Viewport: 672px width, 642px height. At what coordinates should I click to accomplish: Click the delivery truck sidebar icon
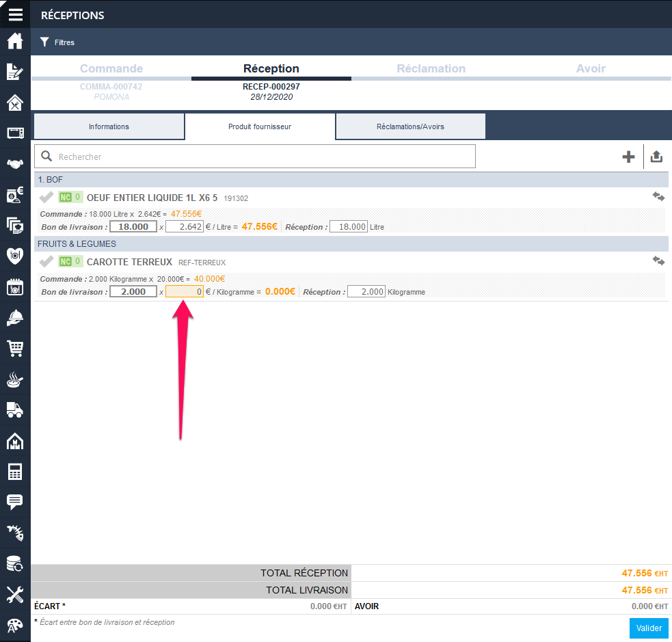15,410
